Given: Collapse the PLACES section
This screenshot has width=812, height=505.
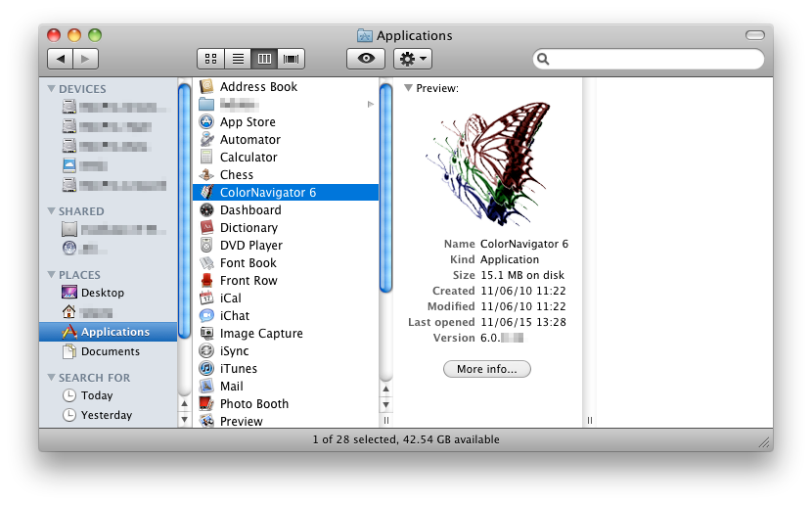Looking at the screenshot, I should tap(51, 274).
